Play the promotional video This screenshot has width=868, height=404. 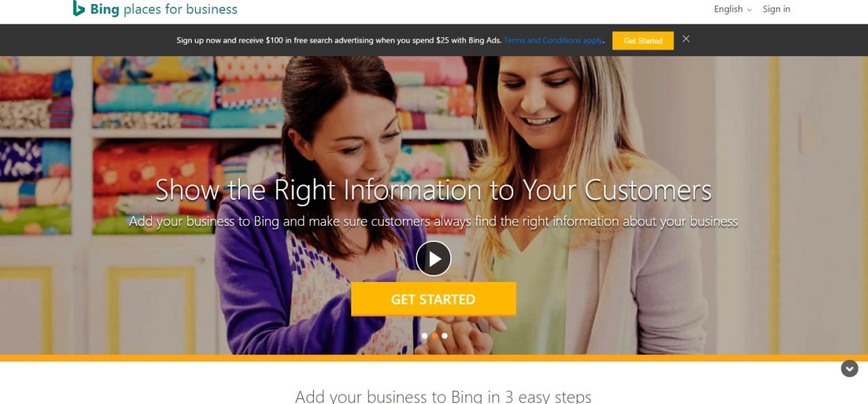pos(434,258)
